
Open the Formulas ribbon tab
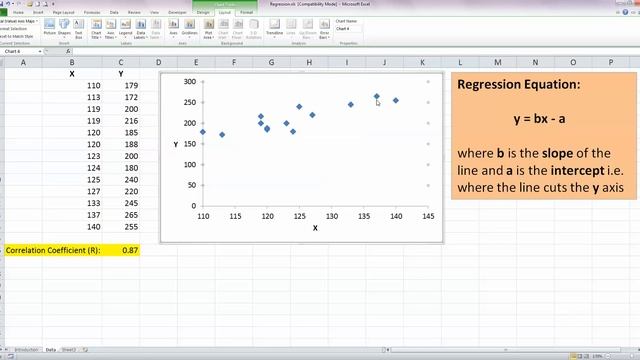click(x=92, y=12)
